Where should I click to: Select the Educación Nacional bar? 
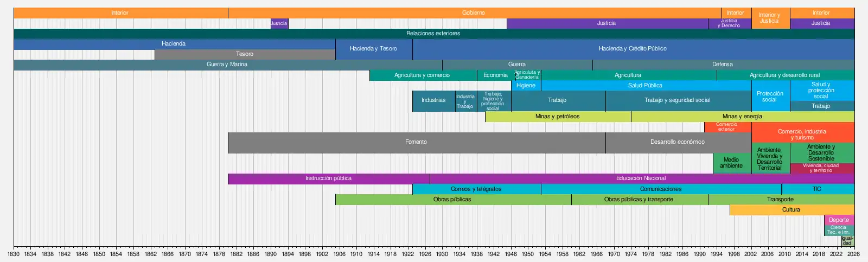(641, 178)
